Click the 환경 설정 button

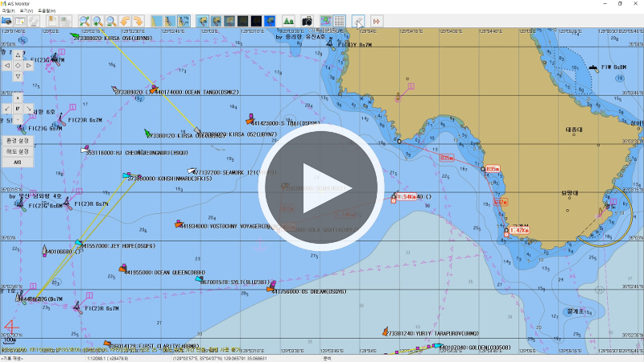pos(18,140)
